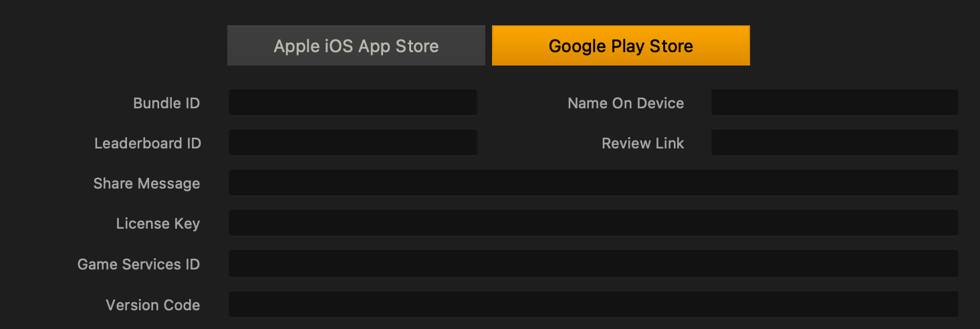Click the "Bundle ID" label text
The image size is (980, 329).
(x=166, y=103)
